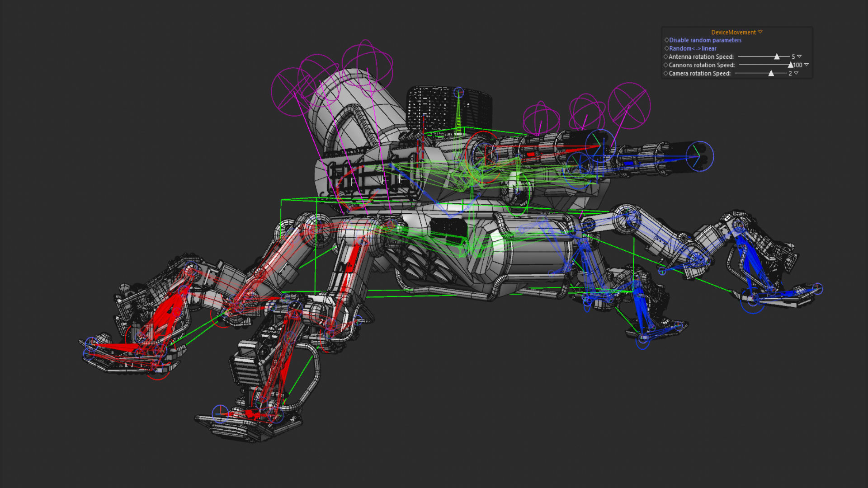Image resolution: width=868 pixels, height=488 pixels.
Task: Select the blue circle controller at the cannon muzzle
Action: [699, 156]
